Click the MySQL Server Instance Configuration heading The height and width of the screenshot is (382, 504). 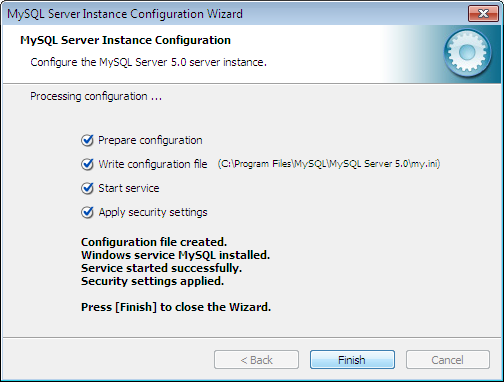point(125,40)
